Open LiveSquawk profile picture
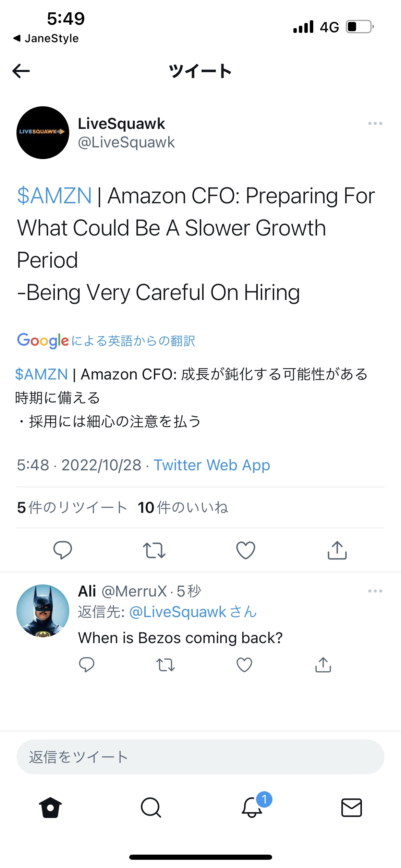The image size is (401, 868). (43, 133)
